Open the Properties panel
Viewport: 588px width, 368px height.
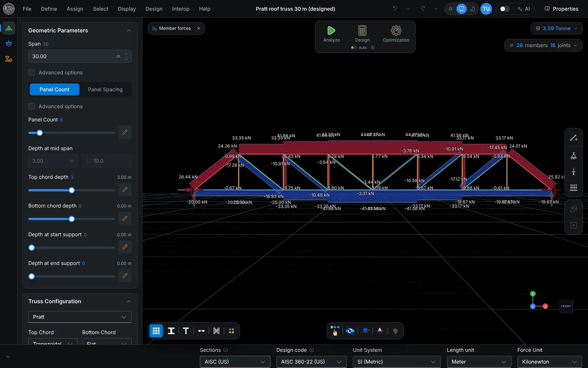561,9
